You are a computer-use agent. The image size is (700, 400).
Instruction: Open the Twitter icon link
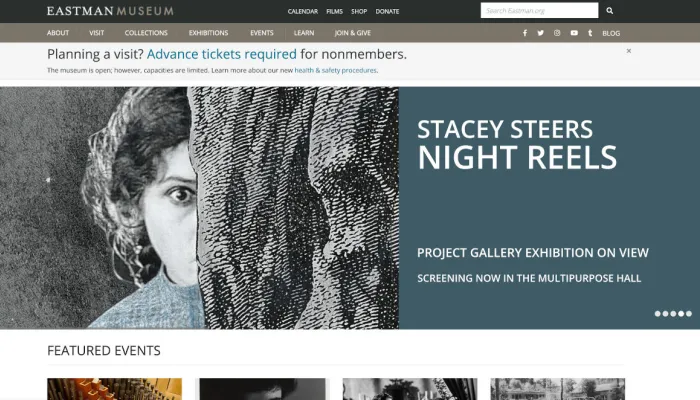pos(541,33)
